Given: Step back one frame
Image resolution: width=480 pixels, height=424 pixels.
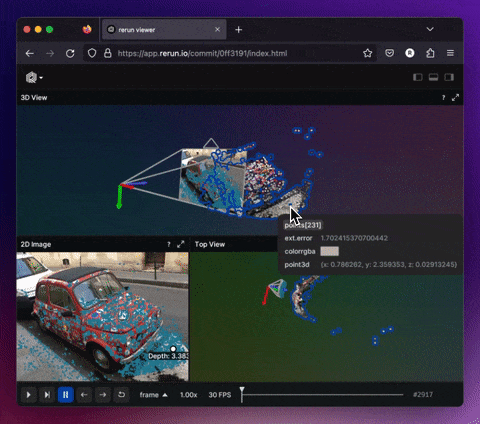Looking at the screenshot, I should tap(84, 395).
